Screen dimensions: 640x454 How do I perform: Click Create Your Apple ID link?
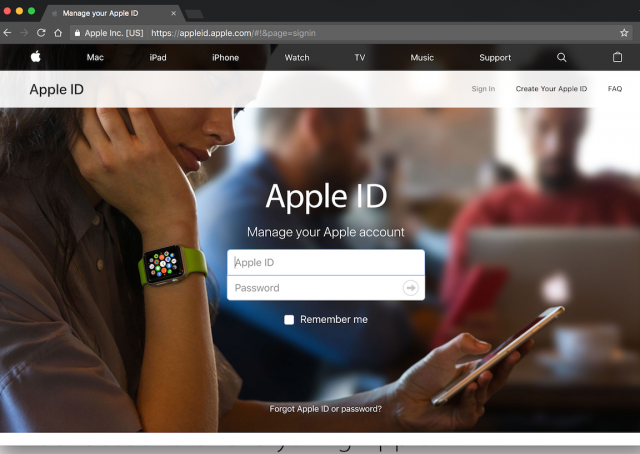(x=551, y=89)
